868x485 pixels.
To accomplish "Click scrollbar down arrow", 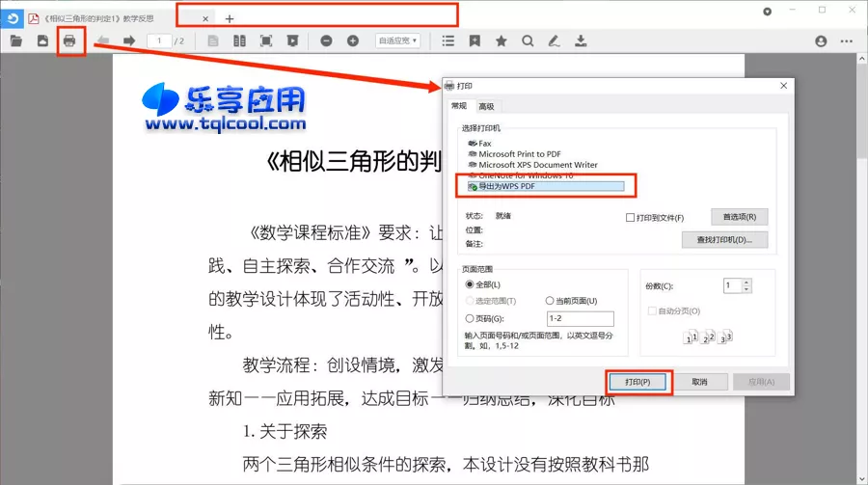I will tap(862, 479).
